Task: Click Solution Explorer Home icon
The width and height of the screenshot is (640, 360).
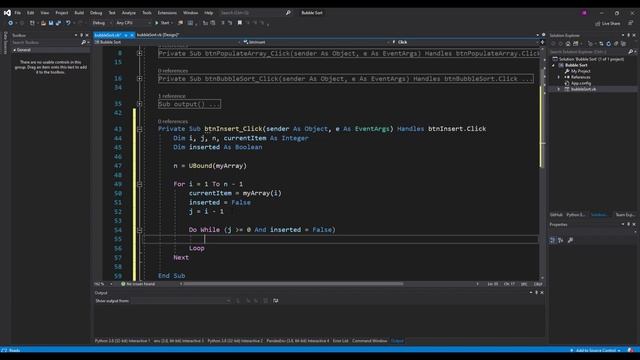Action: (568, 44)
